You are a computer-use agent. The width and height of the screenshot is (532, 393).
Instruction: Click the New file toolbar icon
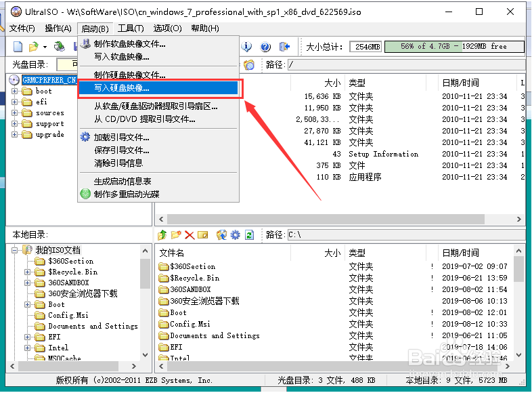click(18, 47)
